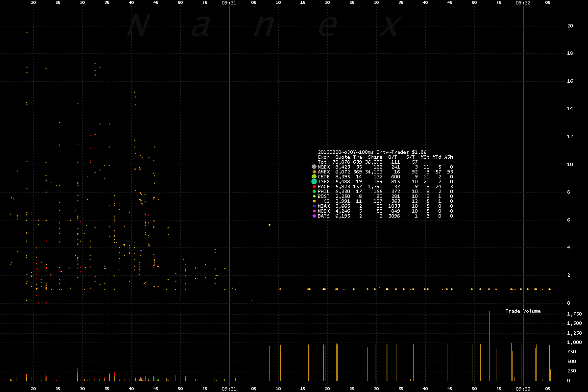Click the green PHIL legend dot
This screenshot has height=392, width=588.
[314, 192]
